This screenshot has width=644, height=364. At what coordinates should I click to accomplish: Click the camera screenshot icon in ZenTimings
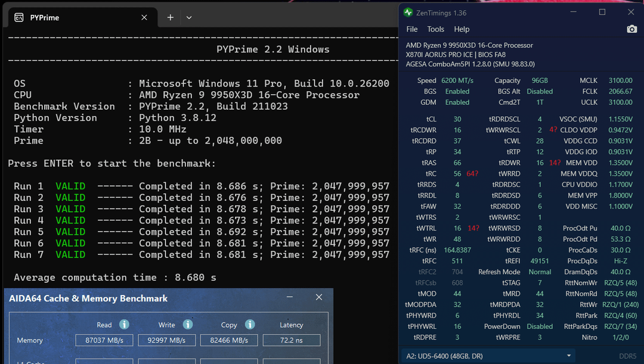pos(631,29)
